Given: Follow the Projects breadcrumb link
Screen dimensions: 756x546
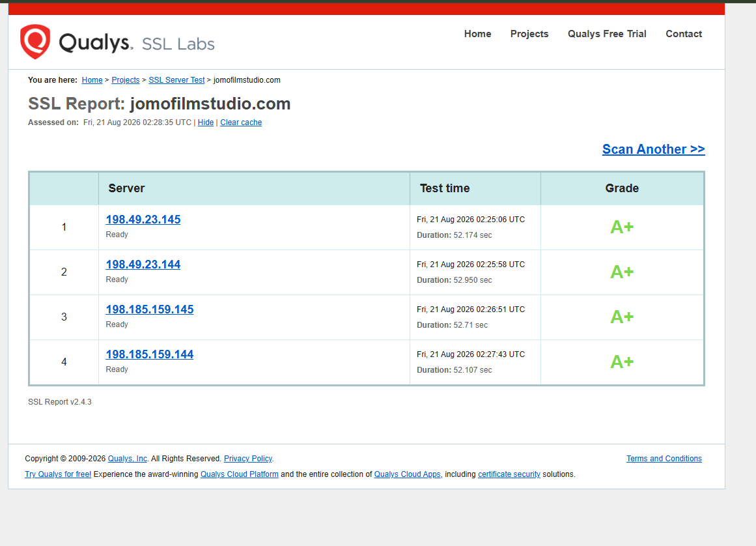Looking at the screenshot, I should point(126,80).
